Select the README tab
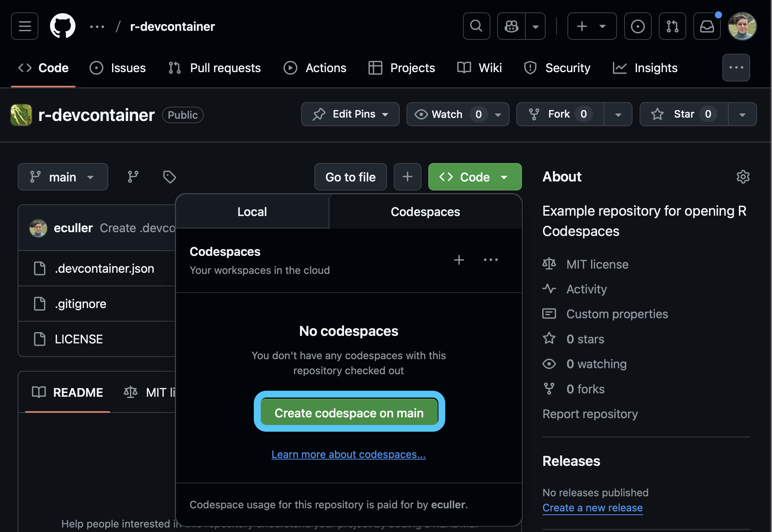 [x=68, y=393]
